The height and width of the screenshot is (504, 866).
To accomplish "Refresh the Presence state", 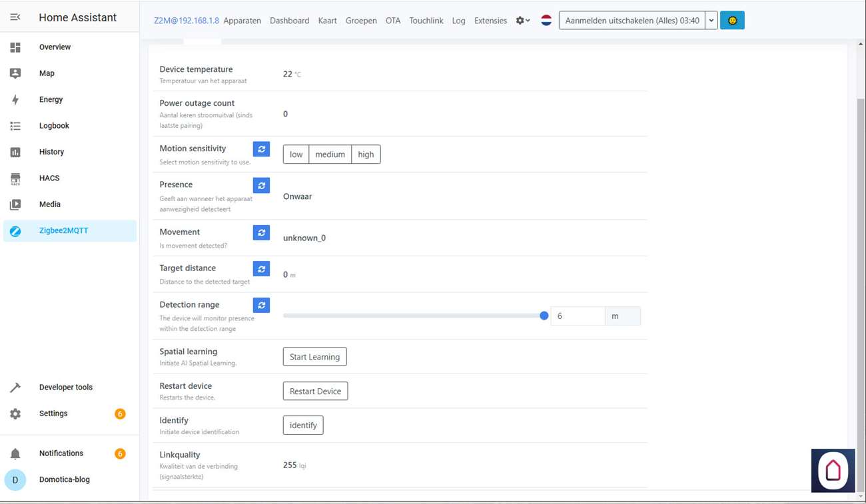I will (x=261, y=186).
